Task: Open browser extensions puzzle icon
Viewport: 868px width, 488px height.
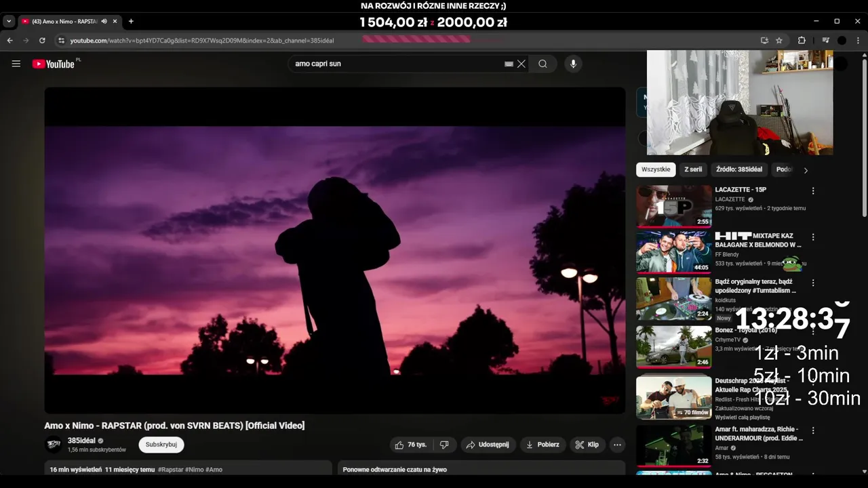Action: 802,41
